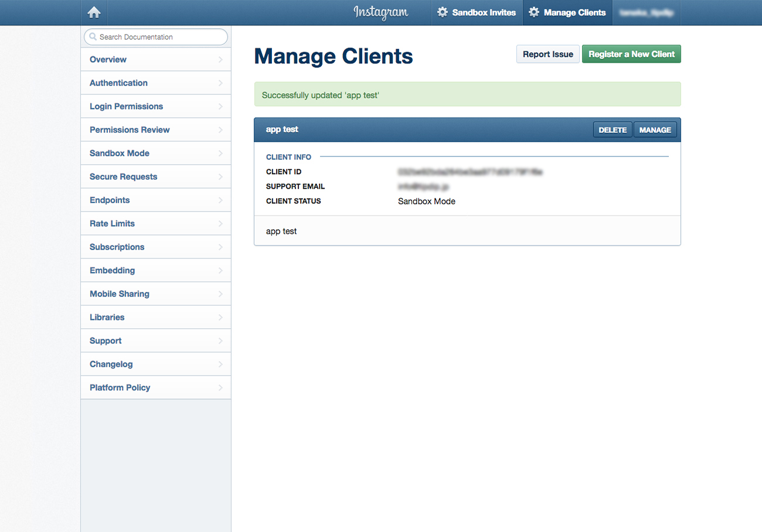Go to the home page icon
Image resolution: width=762 pixels, height=532 pixels.
94,12
